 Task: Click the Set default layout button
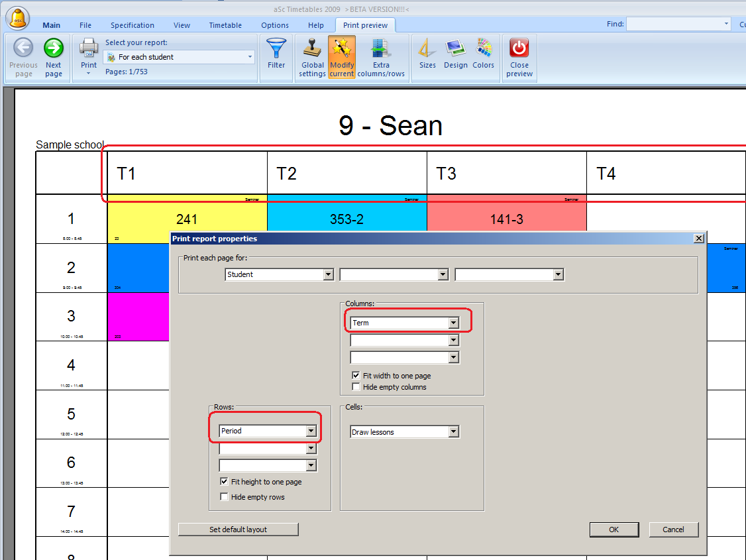click(238, 530)
